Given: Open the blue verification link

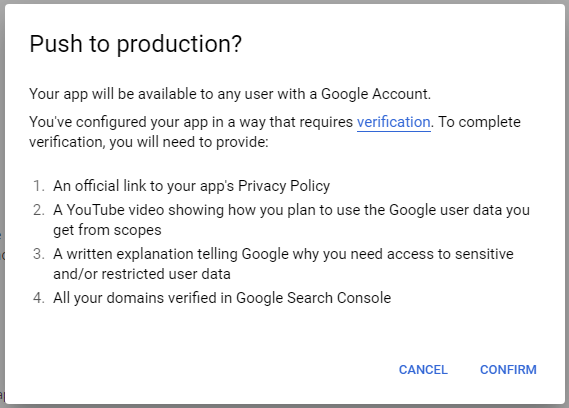Looking at the screenshot, I should tap(394, 122).
